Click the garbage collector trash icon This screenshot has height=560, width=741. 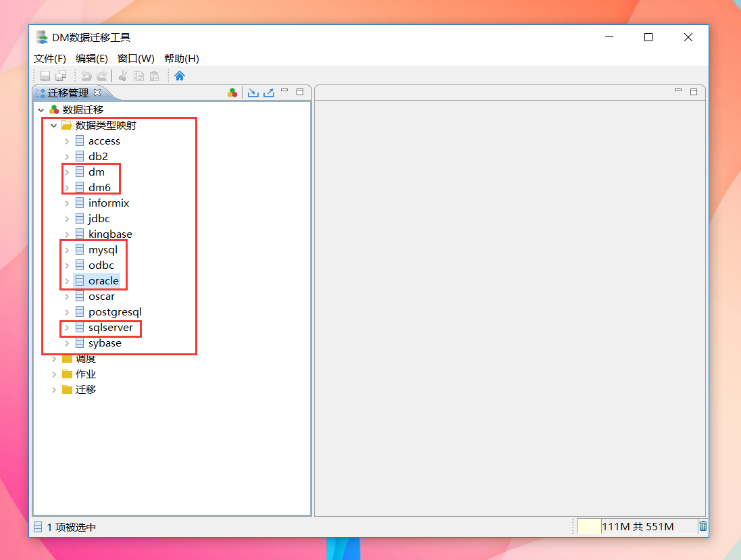point(703,526)
